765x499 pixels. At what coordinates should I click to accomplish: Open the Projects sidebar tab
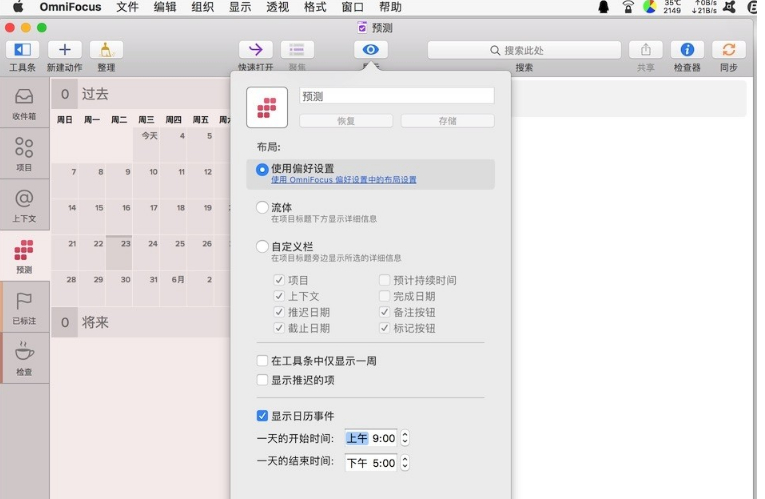tap(24, 154)
